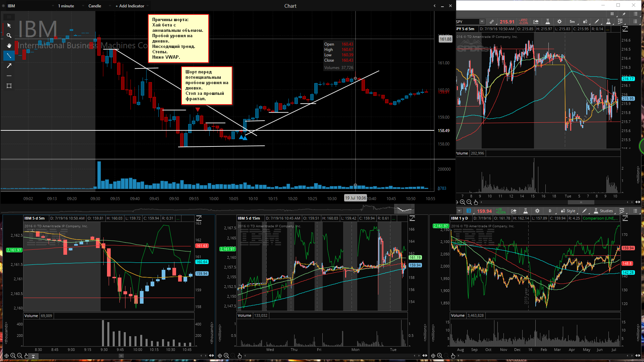The height and width of the screenshot is (362, 644).
Task: Open SPY chart style candlestick icon
Action: click(x=585, y=21)
